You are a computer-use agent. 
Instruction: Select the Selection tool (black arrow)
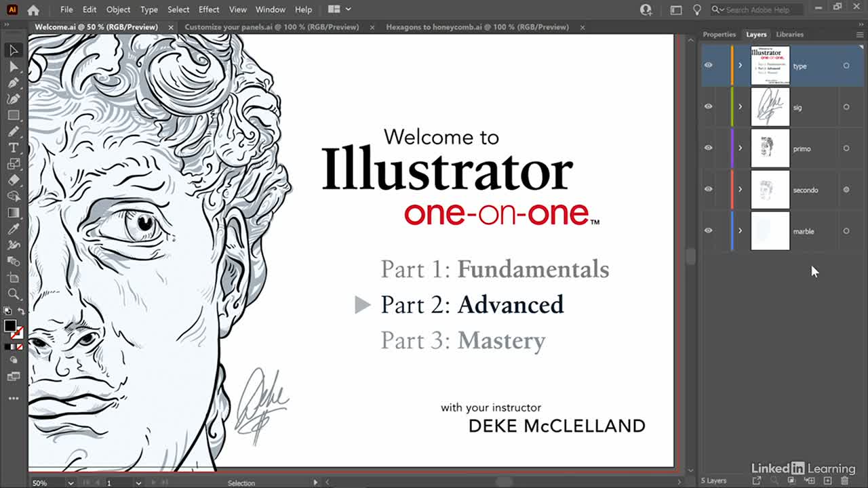(13, 50)
